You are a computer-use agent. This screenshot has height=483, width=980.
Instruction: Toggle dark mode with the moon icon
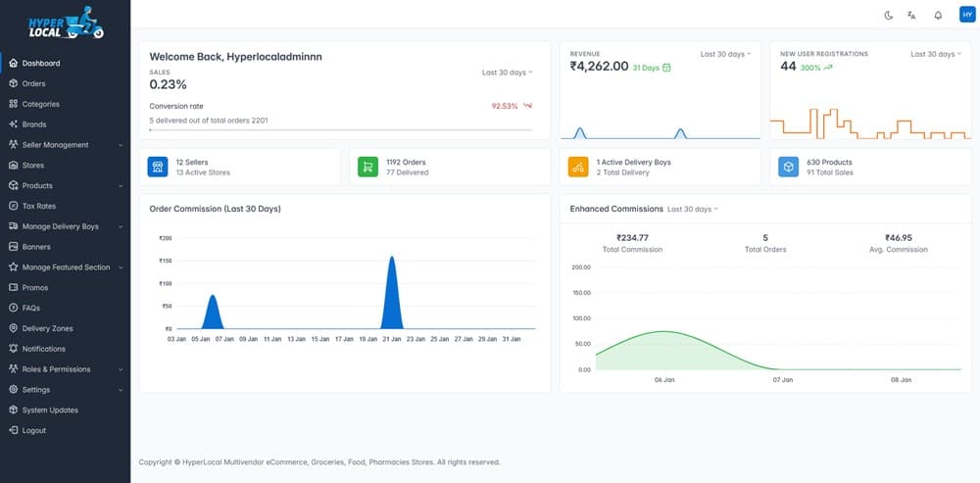click(x=889, y=15)
